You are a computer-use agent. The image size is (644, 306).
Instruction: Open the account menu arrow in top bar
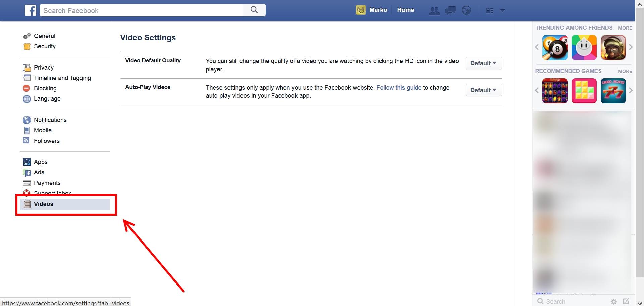point(502,11)
